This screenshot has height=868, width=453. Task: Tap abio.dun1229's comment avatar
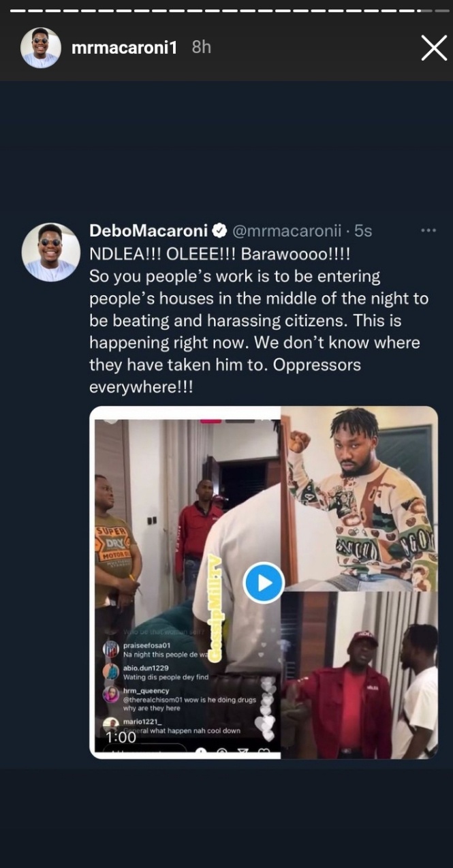pyautogui.click(x=111, y=672)
